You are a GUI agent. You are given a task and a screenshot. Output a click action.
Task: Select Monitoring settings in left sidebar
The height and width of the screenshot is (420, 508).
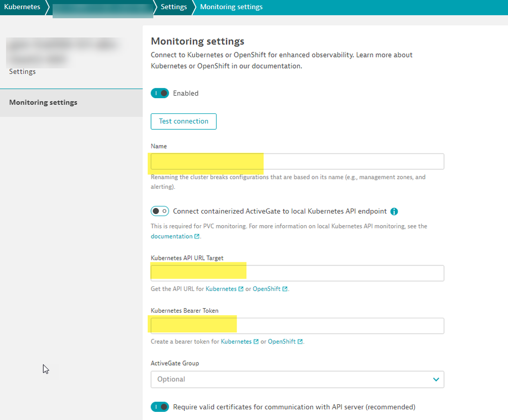point(43,103)
